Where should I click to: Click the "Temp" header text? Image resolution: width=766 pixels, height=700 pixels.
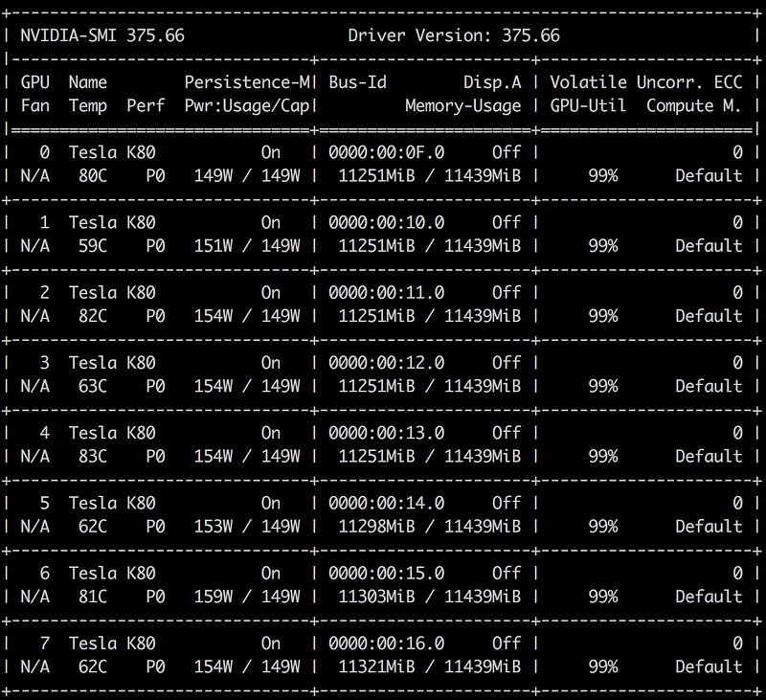pos(88,106)
